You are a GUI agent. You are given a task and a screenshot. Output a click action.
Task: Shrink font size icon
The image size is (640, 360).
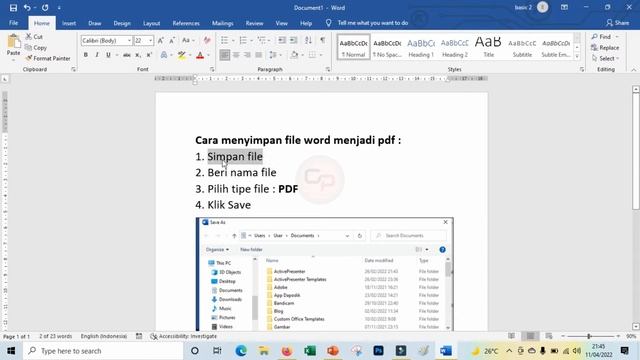pyautogui.click(x=172, y=40)
